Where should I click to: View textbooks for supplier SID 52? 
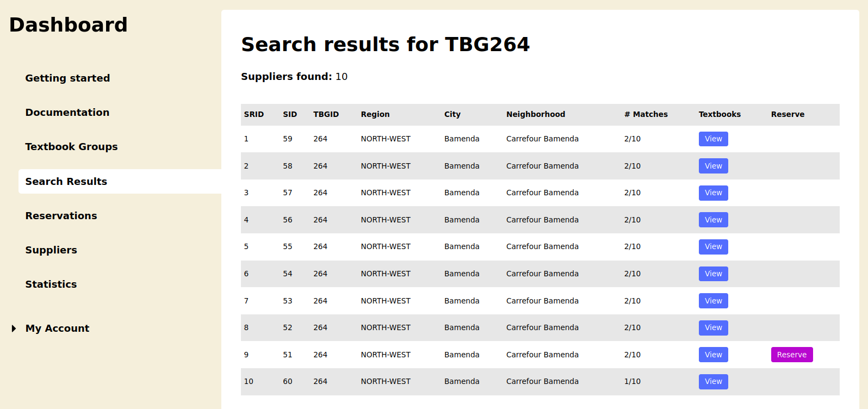pyautogui.click(x=713, y=327)
